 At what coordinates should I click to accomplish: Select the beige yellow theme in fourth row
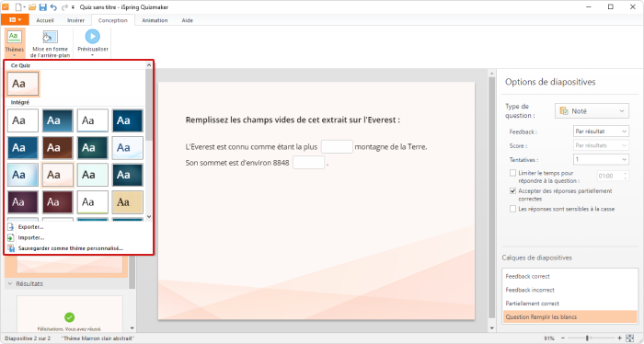point(127,202)
